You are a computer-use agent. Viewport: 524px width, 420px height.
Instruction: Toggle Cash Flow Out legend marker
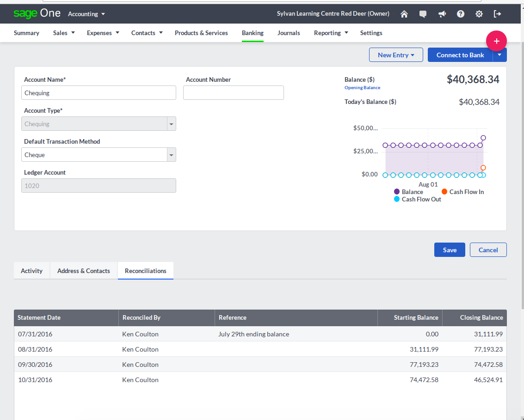tap(397, 199)
